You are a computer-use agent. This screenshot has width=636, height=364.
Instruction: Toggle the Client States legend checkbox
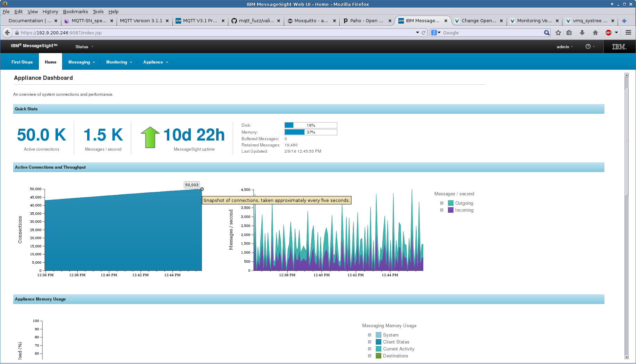point(370,342)
